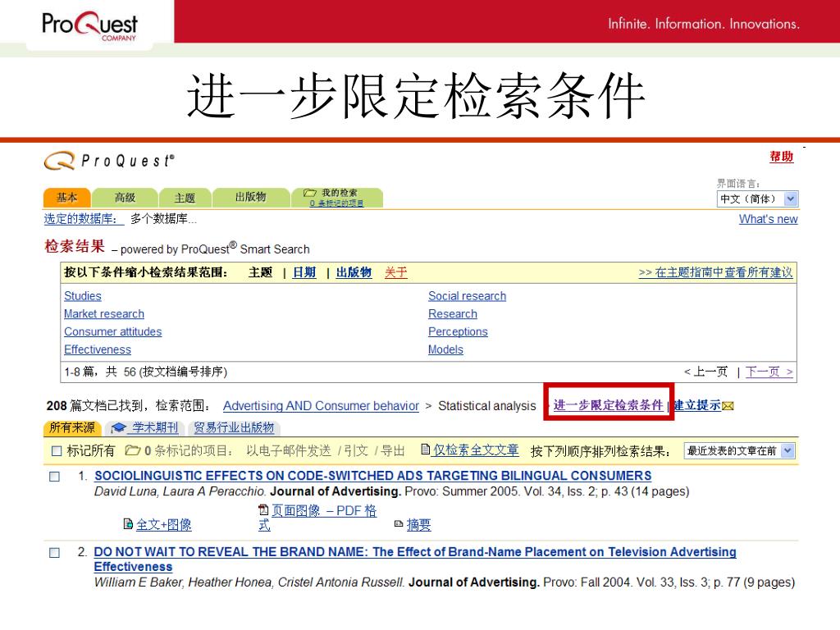Select the 所有来源 source tab
The image size is (840, 630).
72,427
